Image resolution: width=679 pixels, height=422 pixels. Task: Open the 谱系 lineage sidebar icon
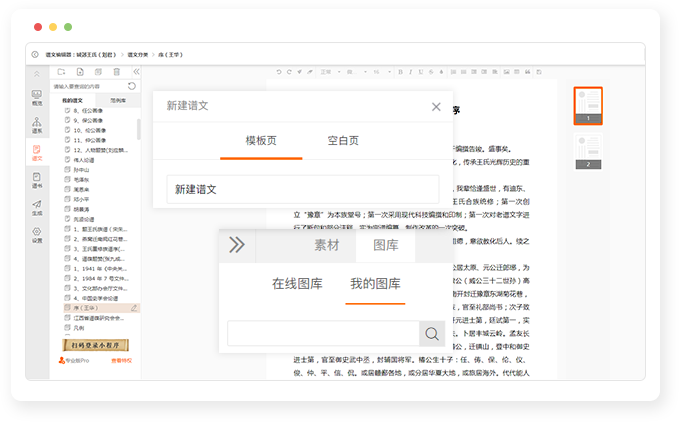[37, 124]
